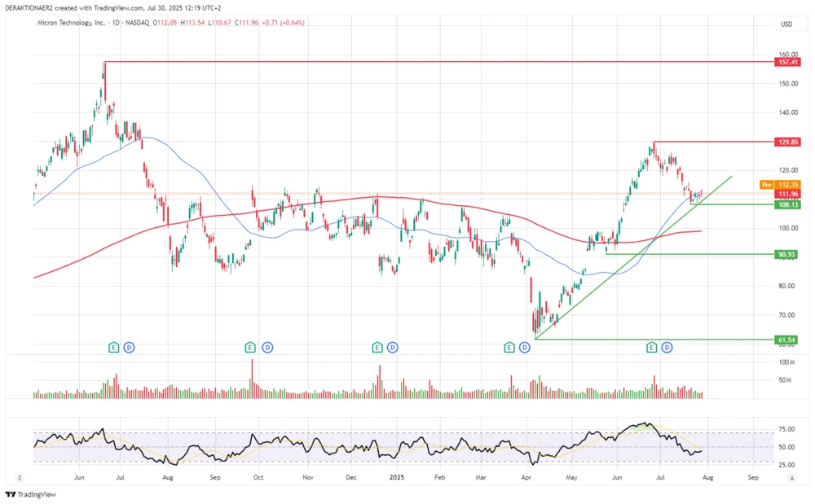Click the E earnings icon near July 2025

coord(650,347)
